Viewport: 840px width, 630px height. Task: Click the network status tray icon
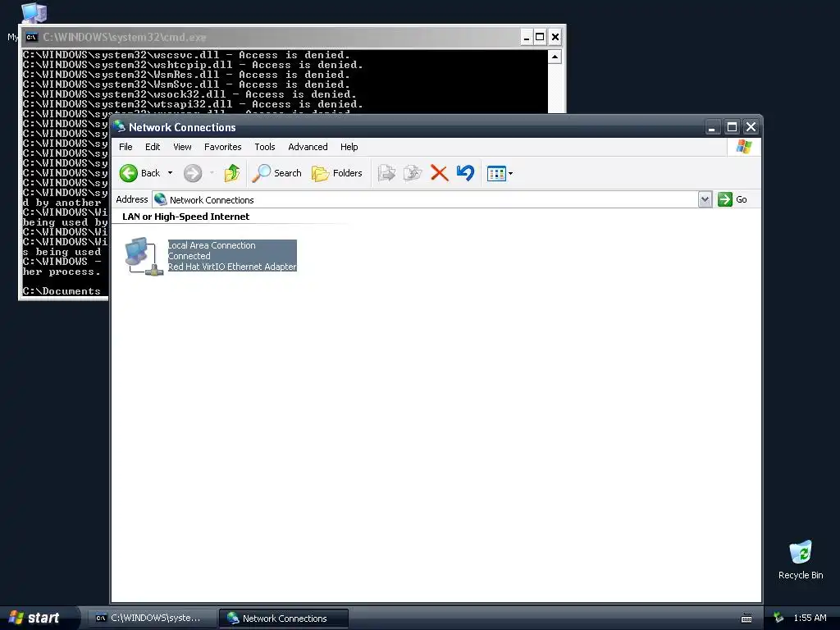(x=779, y=618)
